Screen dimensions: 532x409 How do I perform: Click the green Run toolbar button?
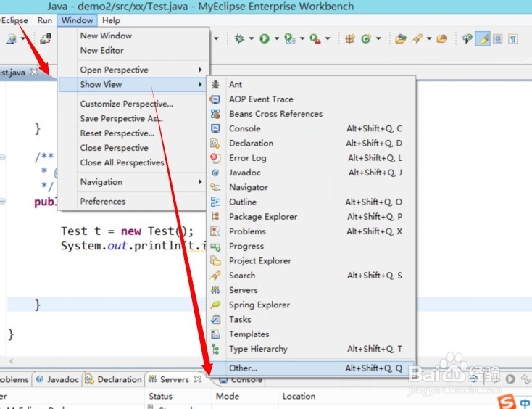point(265,38)
